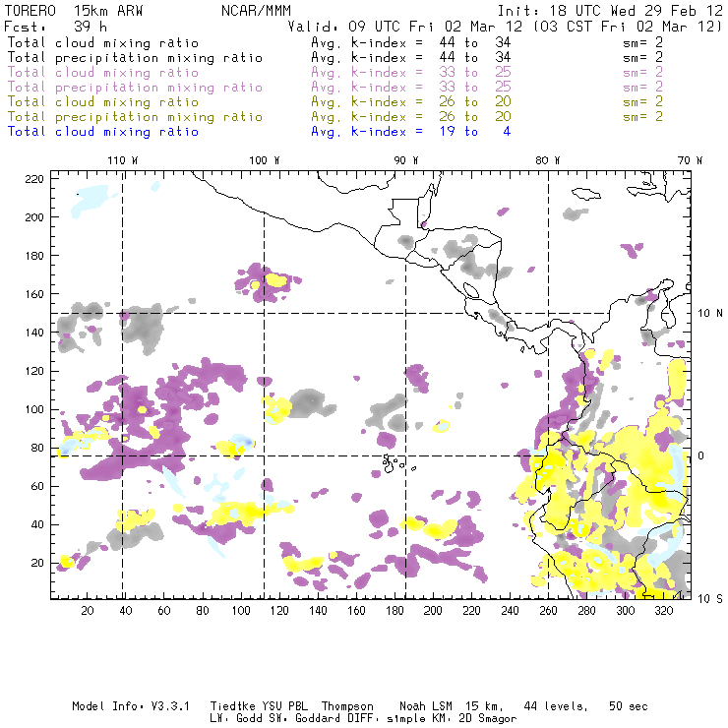Select purple 'Avg. k-index = 33 to 25' on cloud row
This screenshot has width=728, height=728.
[x=411, y=73]
